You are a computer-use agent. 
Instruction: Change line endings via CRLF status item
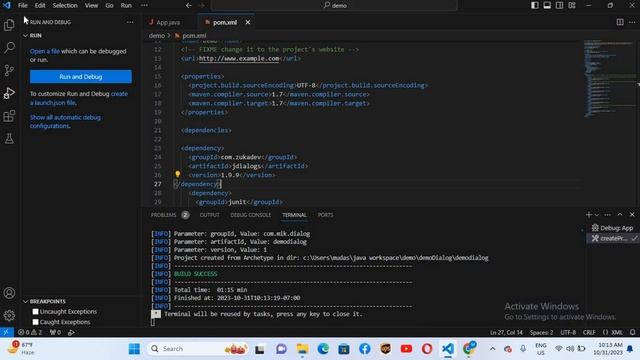pyautogui.click(x=589, y=332)
